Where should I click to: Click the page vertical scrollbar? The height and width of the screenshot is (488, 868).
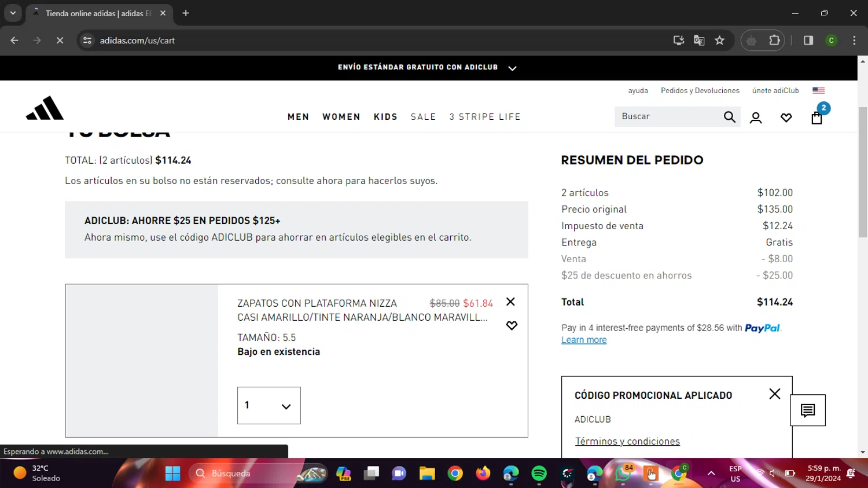click(x=863, y=172)
